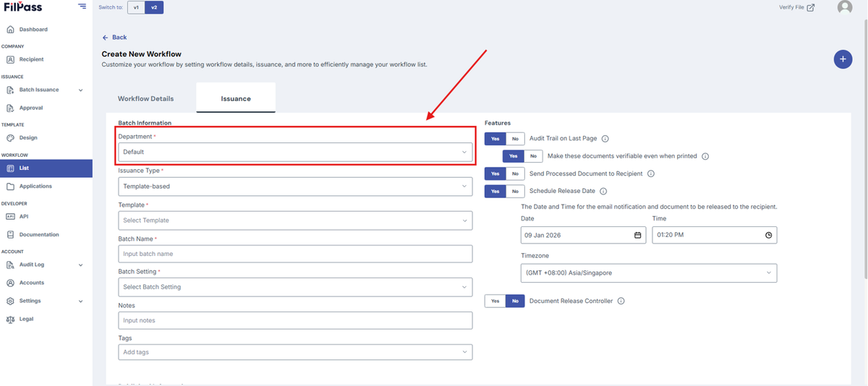Viewport: 868px width, 386px height.
Task: Set Audit Trail on Last Page to Yes
Action: click(495, 139)
